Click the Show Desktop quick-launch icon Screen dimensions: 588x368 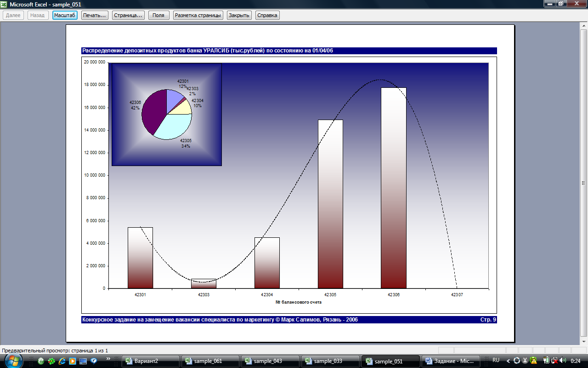(83, 361)
